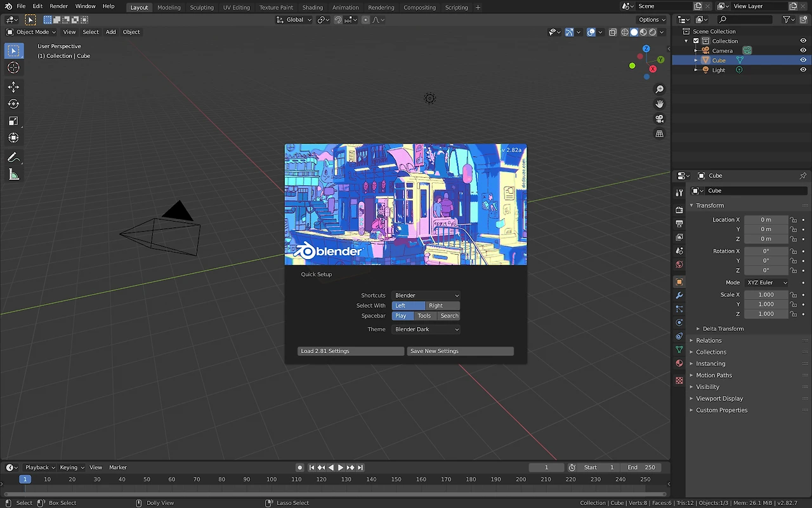Expand the Delta Transform panel
The height and width of the screenshot is (508, 812).
coord(723,329)
